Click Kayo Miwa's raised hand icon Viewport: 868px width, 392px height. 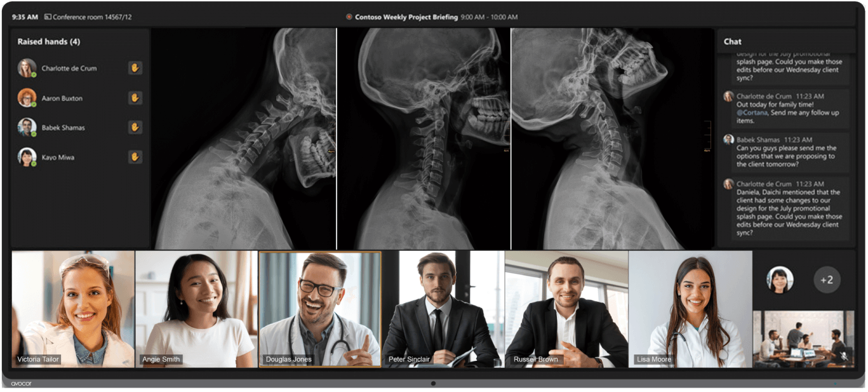tap(135, 156)
